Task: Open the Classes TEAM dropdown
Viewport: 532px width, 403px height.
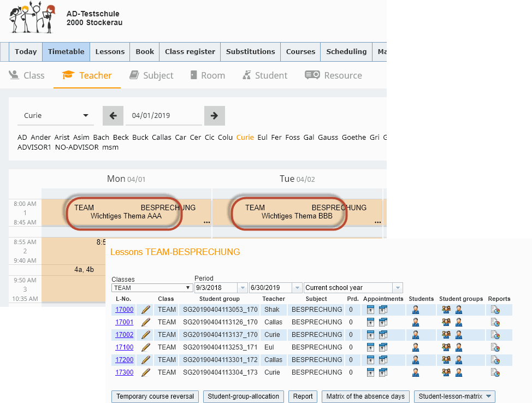Action: 151,288
